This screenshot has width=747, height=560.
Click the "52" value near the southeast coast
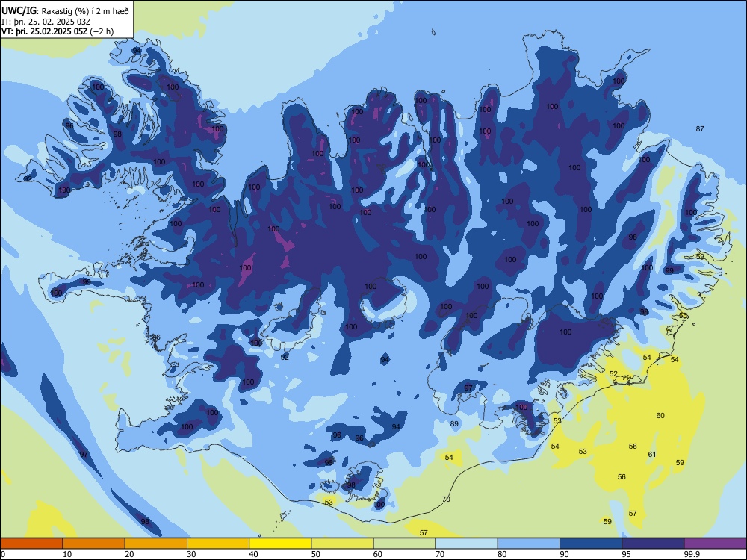pos(613,374)
